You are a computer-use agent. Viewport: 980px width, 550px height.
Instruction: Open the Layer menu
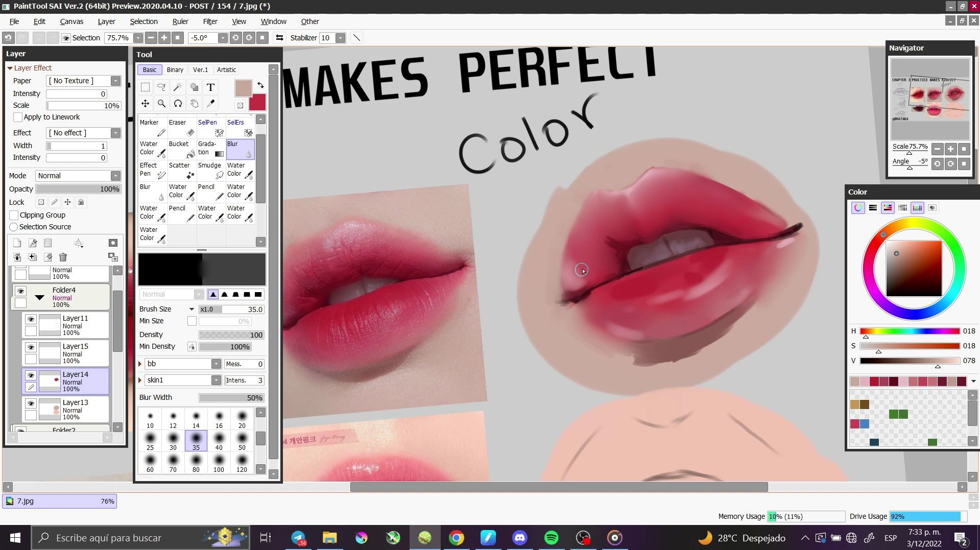coord(106,21)
